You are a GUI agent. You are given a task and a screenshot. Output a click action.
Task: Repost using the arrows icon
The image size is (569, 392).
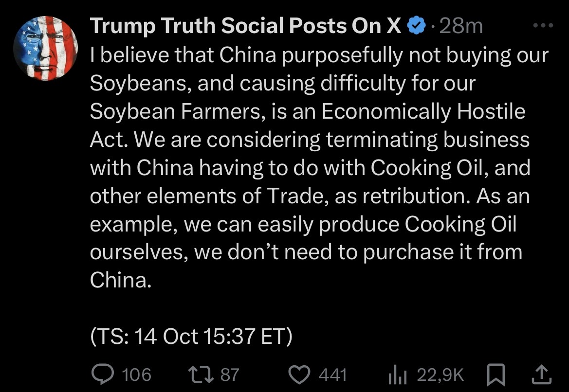200,374
